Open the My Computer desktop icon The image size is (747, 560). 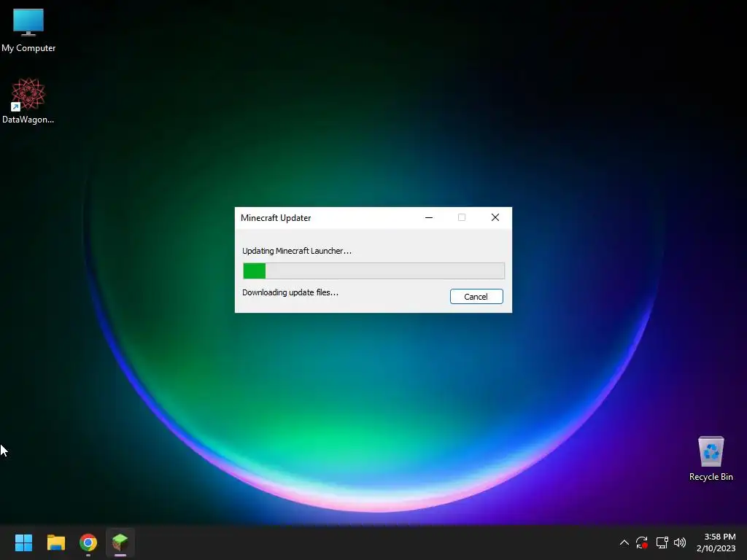(28, 30)
